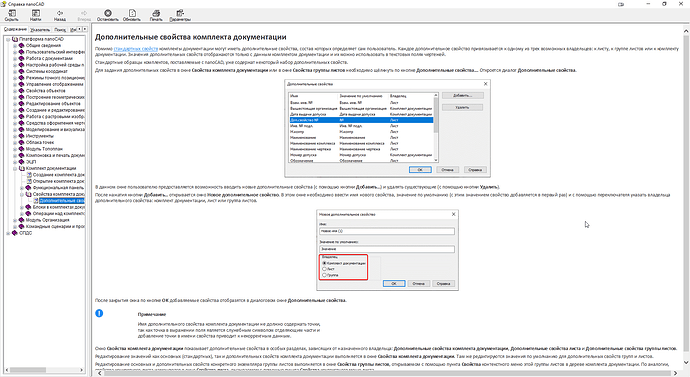690x377 pixels.
Task: Click the contents tree scroll right arrow
Action: click(82, 370)
